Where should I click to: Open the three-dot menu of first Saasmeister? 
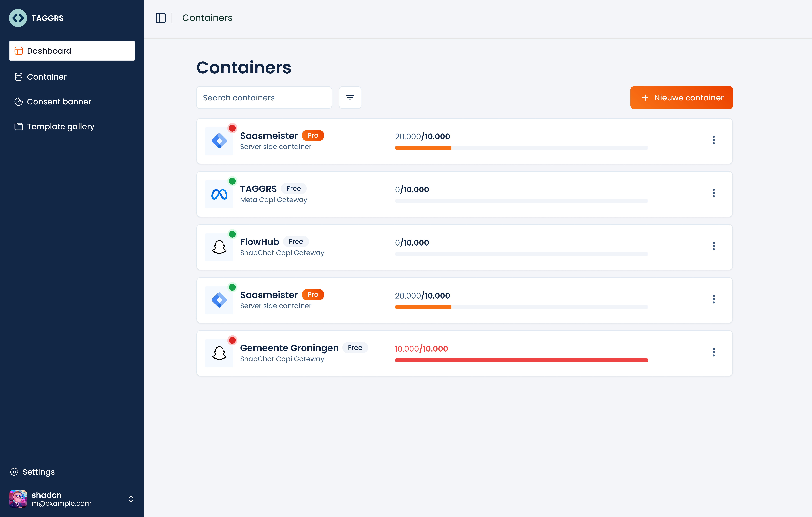pyautogui.click(x=714, y=140)
